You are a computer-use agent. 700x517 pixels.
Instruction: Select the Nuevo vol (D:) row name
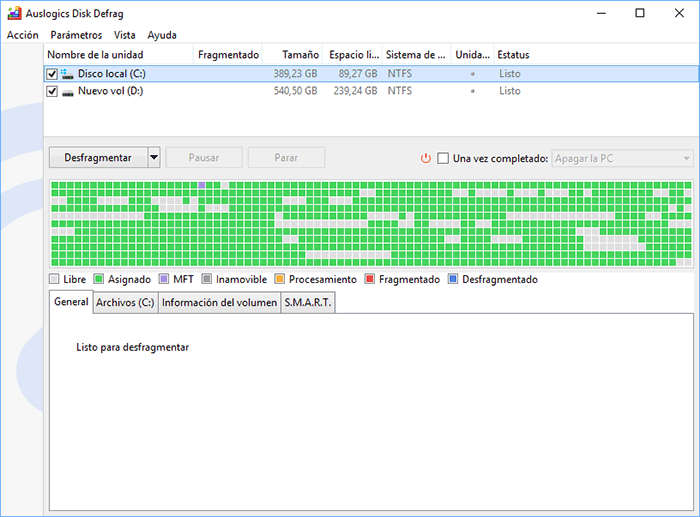click(110, 91)
